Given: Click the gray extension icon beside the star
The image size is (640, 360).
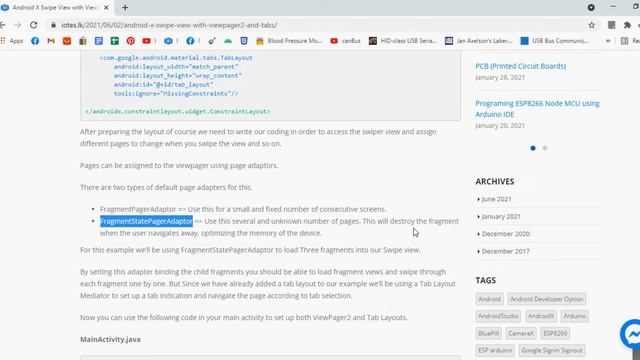Looking at the screenshot, I should [x=611, y=25].
